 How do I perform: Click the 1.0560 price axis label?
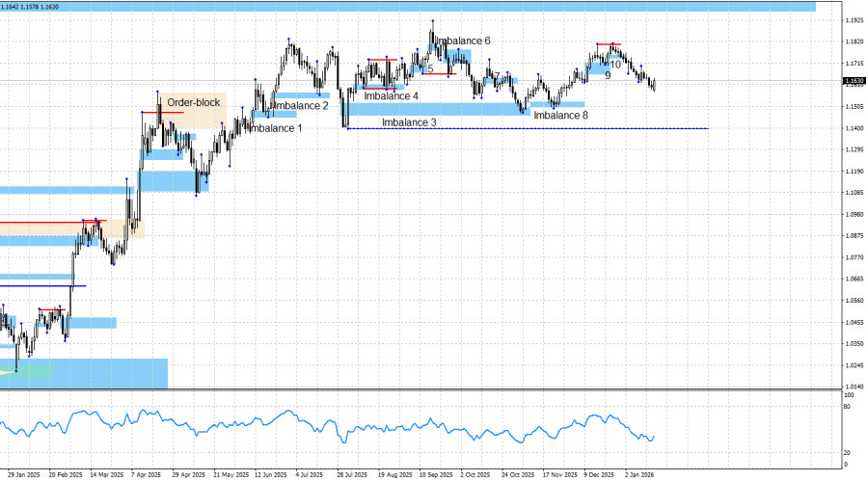point(854,301)
